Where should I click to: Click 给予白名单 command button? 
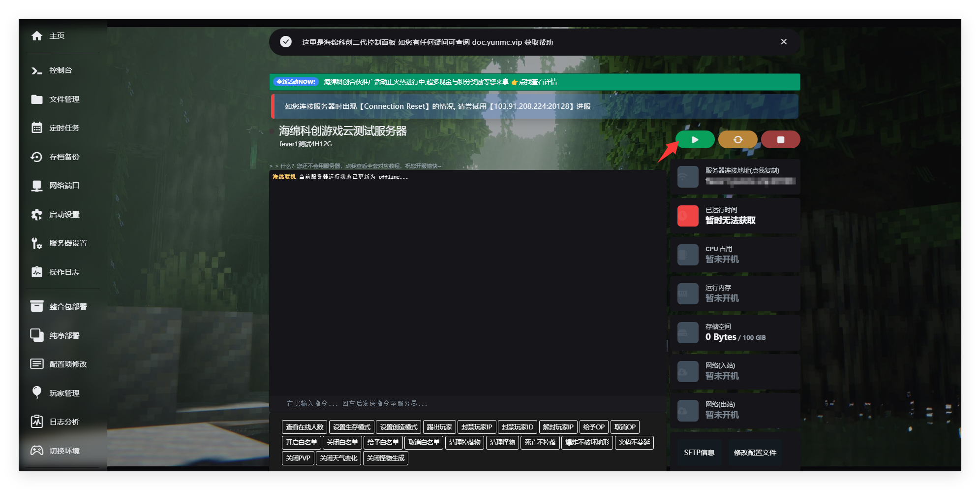383,442
